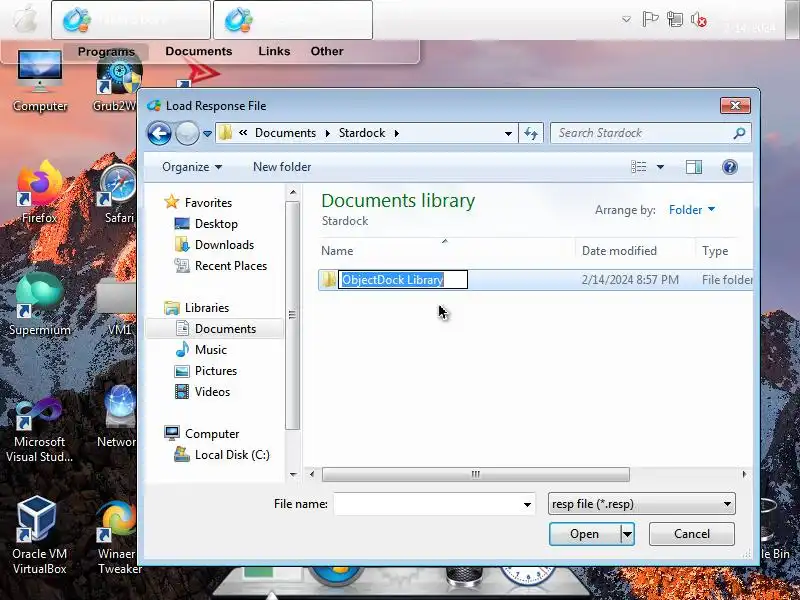Click horizontal scrollbar right arrow
800x600 pixels.
(x=744, y=474)
